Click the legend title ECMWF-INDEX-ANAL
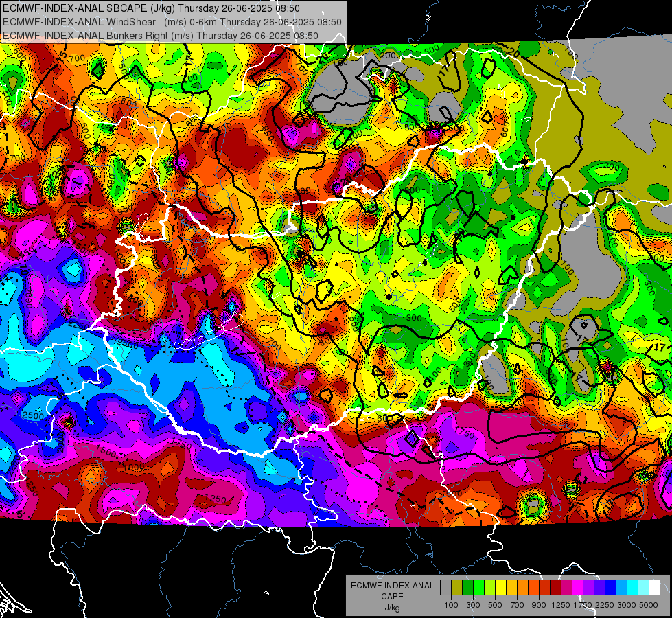Viewport: 672px width, 618px height. click(x=393, y=586)
